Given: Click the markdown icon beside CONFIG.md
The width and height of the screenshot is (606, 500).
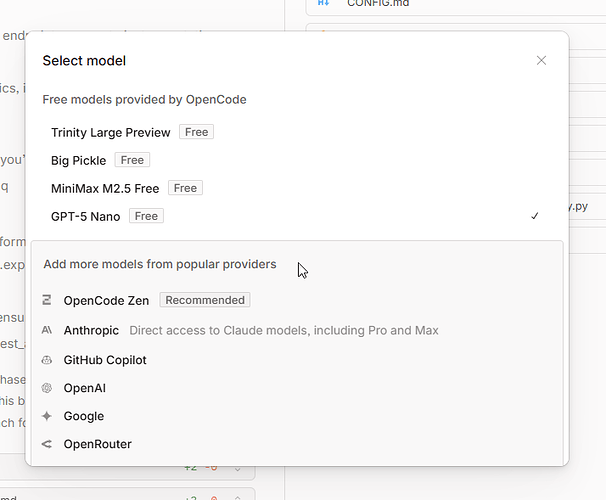Looking at the screenshot, I should pyautogui.click(x=323, y=3).
